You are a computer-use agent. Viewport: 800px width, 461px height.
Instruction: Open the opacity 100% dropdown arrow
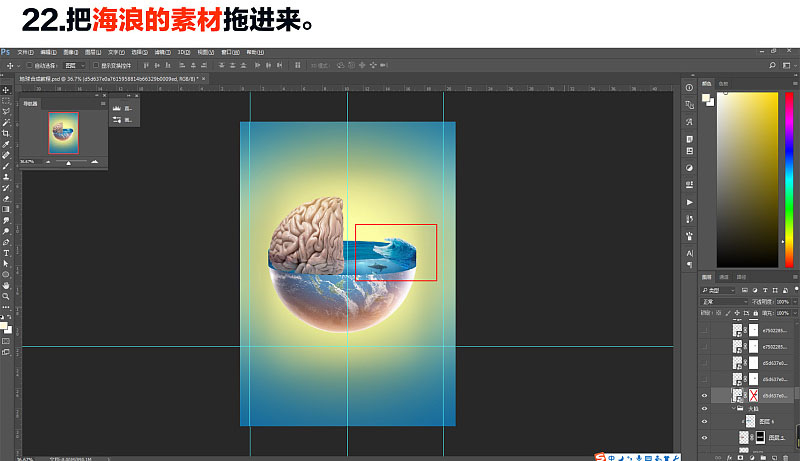(x=795, y=302)
